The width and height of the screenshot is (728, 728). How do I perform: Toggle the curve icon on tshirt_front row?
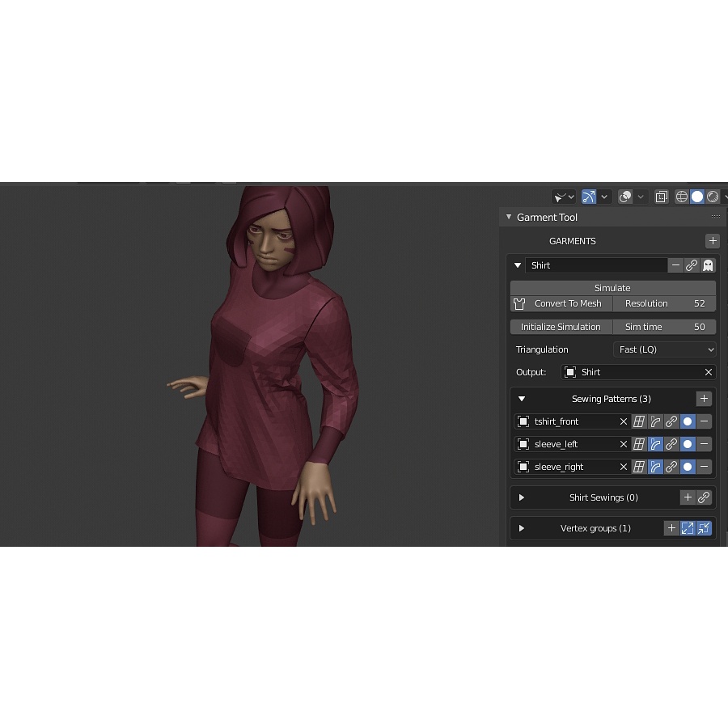click(655, 421)
